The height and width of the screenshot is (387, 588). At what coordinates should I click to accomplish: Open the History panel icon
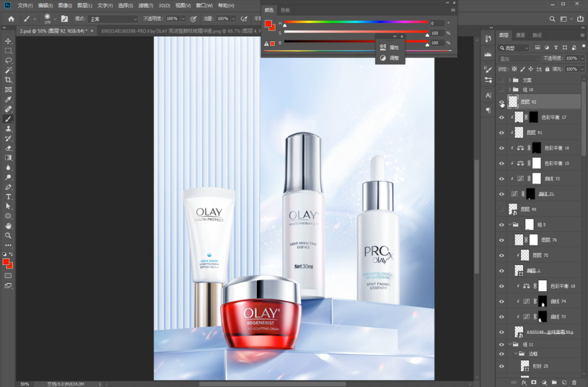coord(488,39)
